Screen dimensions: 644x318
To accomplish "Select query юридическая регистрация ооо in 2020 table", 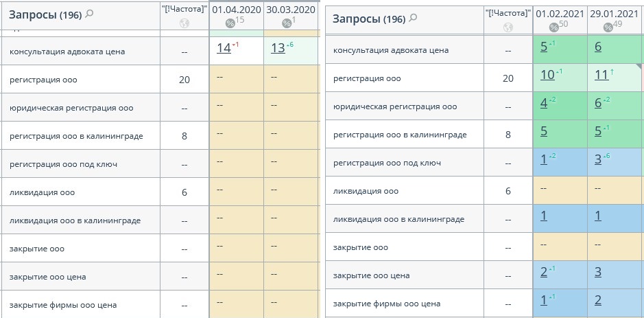I will click(x=71, y=109).
